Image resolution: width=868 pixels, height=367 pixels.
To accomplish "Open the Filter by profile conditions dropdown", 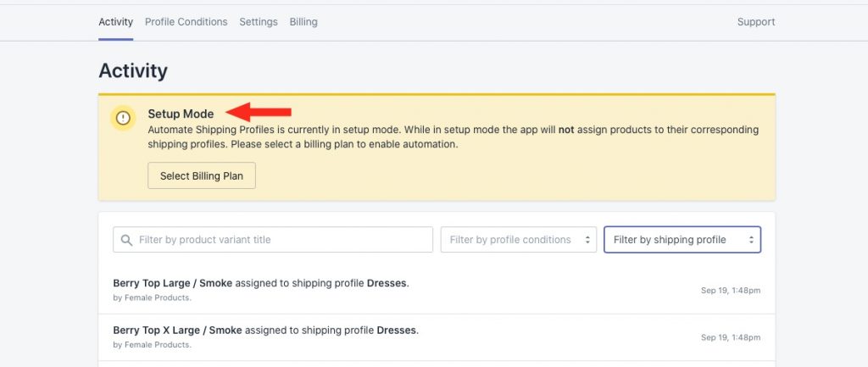I will (x=519, y=240).
